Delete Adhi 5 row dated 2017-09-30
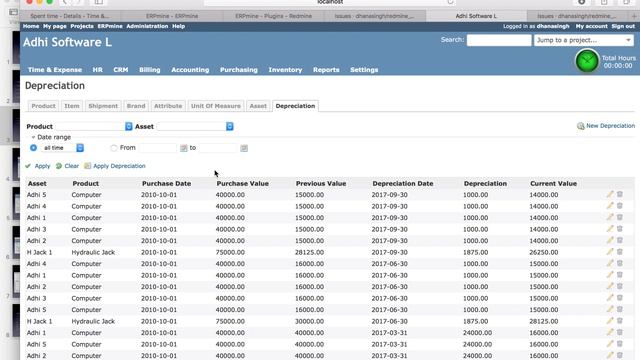The height and width of the screenshot is (360, 640). coord(620,194)
